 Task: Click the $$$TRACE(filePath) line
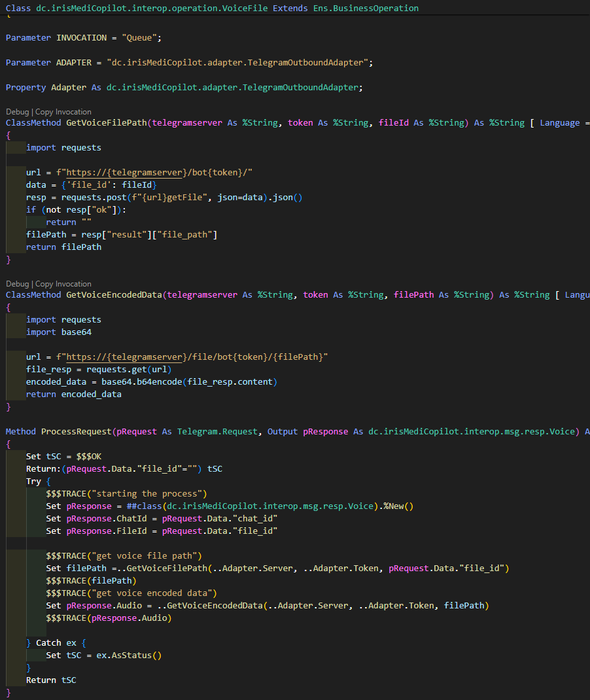(x=92, y=581)
